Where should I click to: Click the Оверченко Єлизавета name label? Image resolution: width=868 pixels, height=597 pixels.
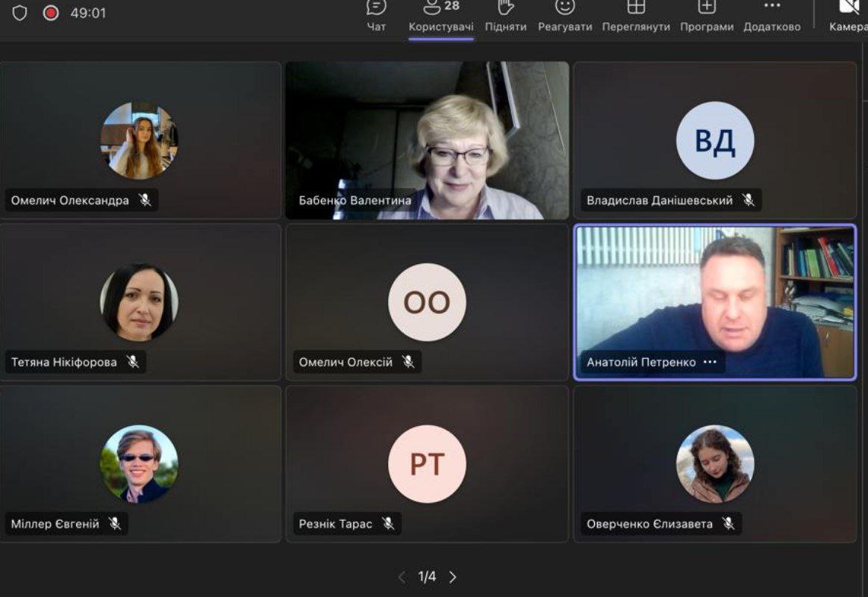coord(649,523)
